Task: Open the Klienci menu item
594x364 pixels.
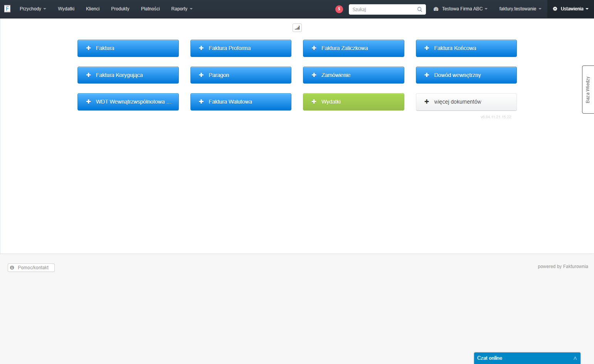Action: 93,9
